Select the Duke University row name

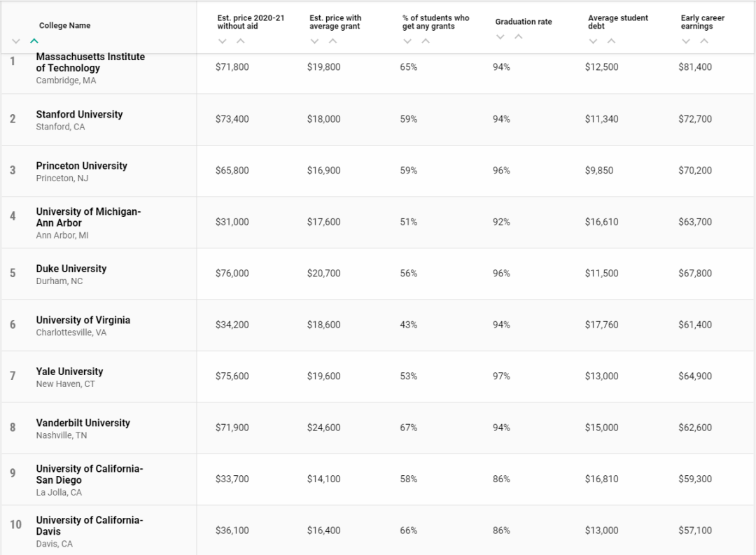[71, 269]
